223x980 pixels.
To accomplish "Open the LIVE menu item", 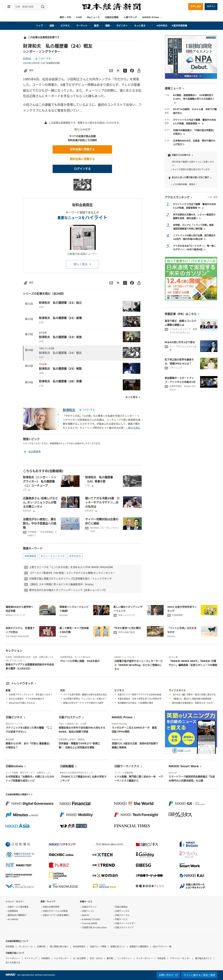I will coord(79,17).
